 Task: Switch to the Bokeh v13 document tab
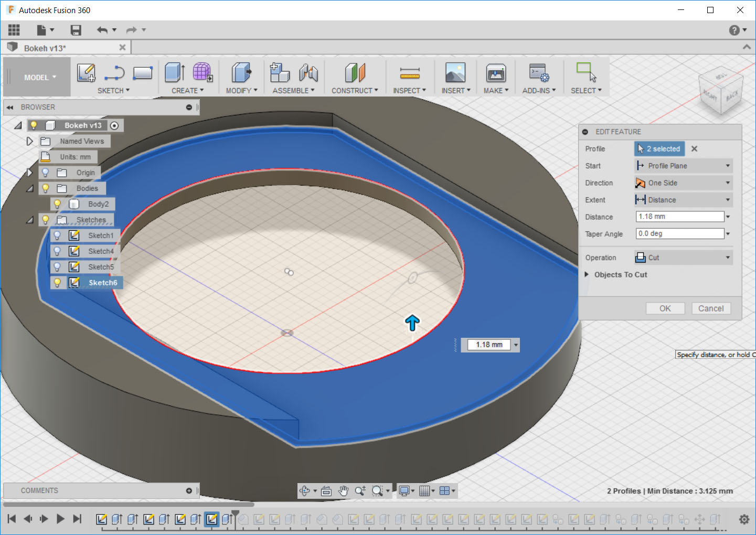(x=45, y=48)
